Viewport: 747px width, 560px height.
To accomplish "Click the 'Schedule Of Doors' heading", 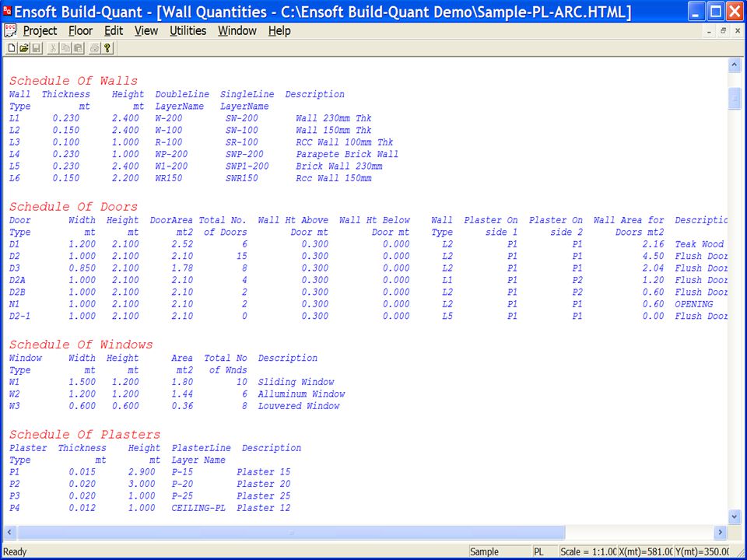I will 73,207.
